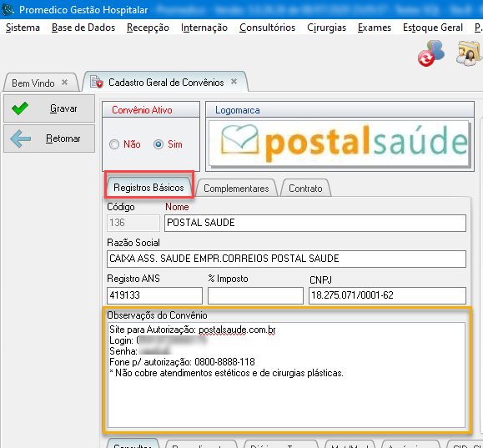This screenshot has width=483, height=448.
Task: Select the Não radio button for Convênio Ativo
Action: [114, 144]
